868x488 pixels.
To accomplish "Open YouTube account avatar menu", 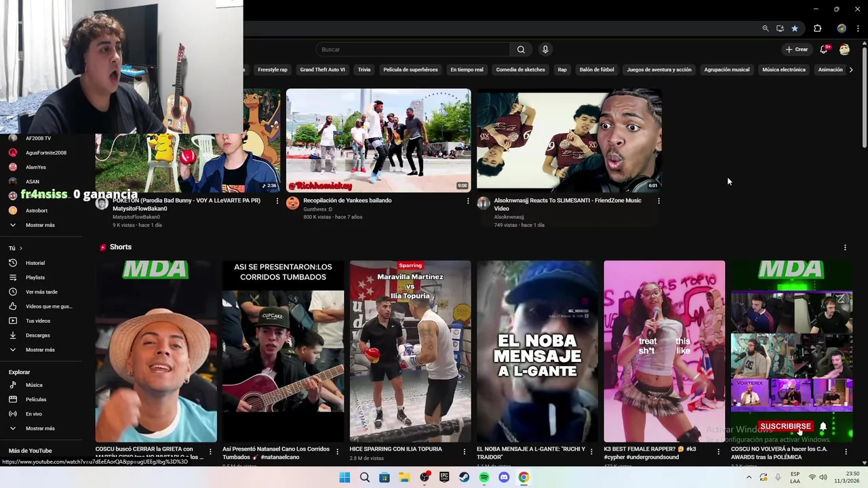I will point(844,49).
